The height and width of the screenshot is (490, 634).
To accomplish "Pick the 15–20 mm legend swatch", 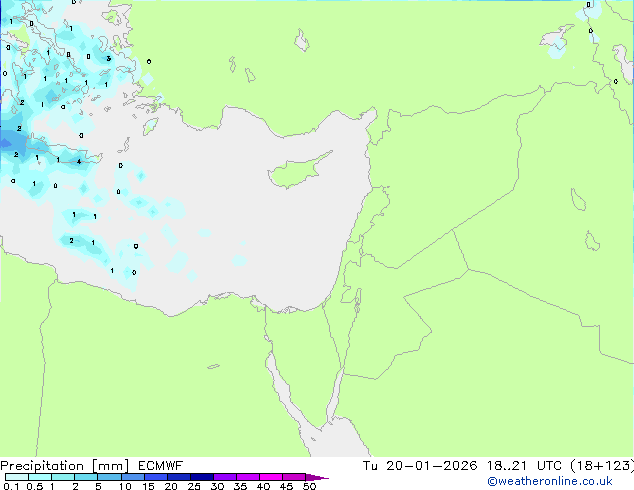I will (x=156, y=477).
